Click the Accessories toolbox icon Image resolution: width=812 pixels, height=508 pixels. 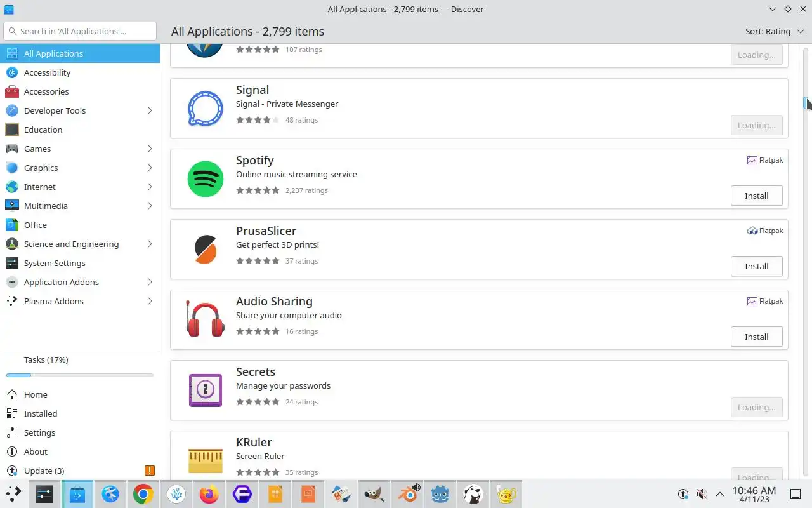click(x=12, y=91)
